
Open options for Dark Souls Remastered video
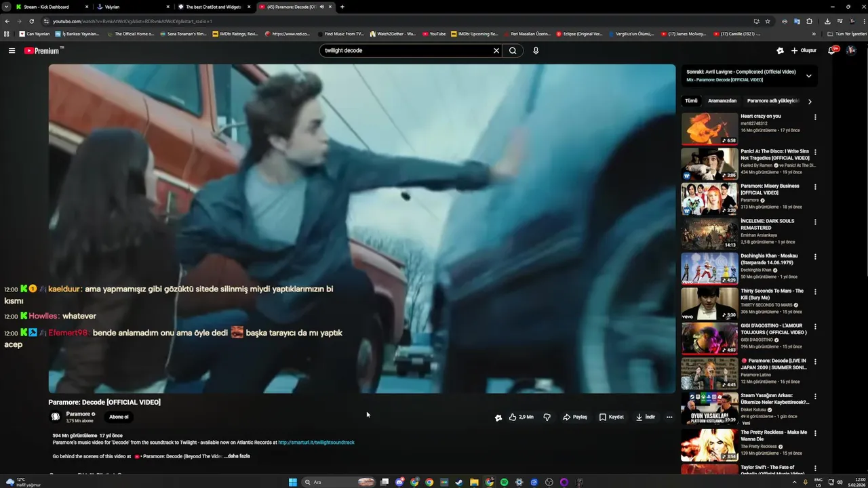[815, 222]
